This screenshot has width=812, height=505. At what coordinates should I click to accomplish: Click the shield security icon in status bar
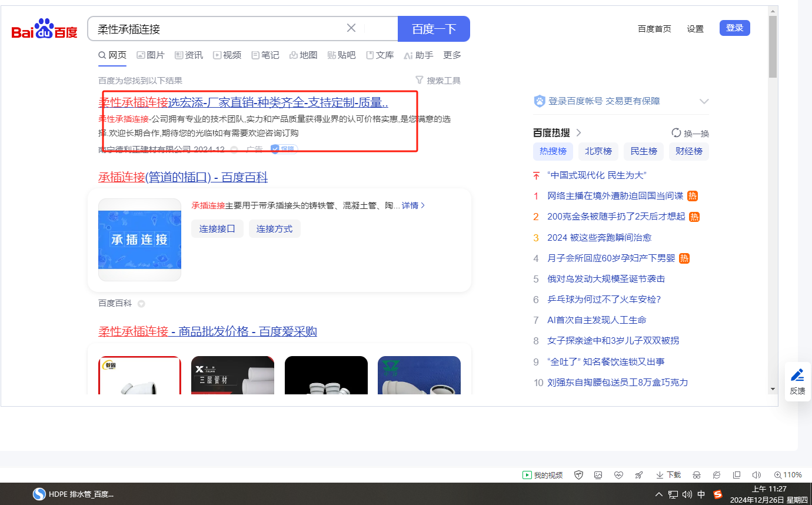click(579, 475)
